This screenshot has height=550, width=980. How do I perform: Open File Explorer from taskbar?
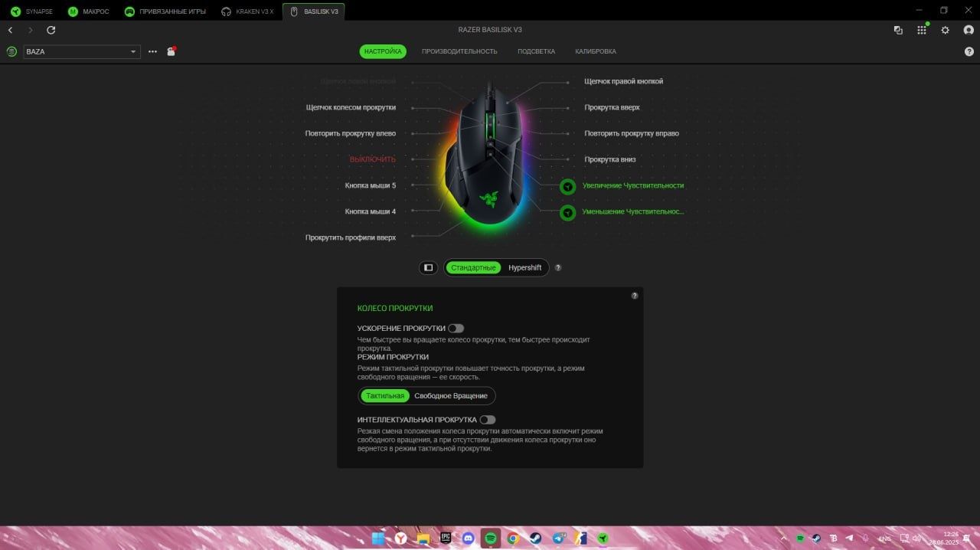coord(423,539)
